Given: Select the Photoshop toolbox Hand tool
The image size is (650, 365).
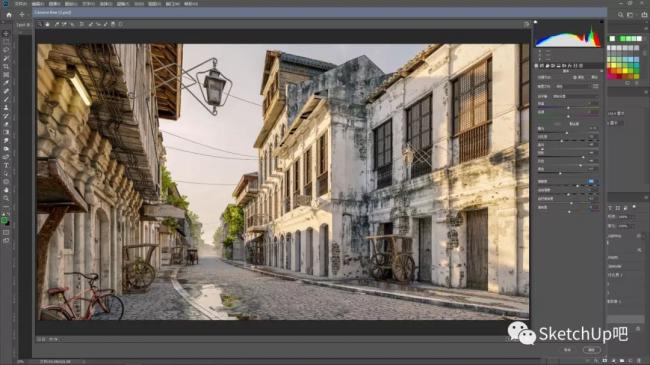Looking at the screenshot, I should point(6,190).
